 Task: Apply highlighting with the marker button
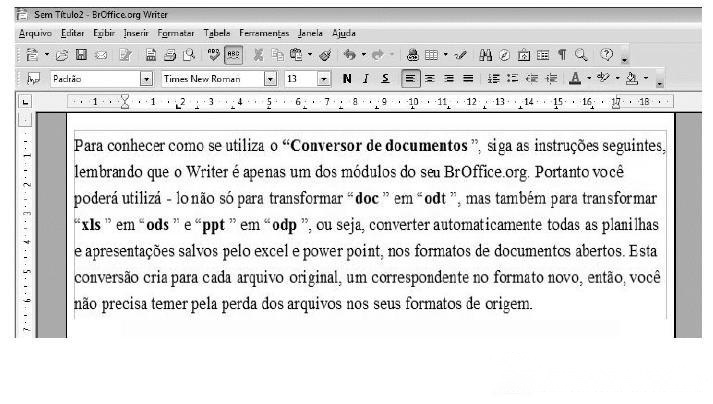point(603,78)
